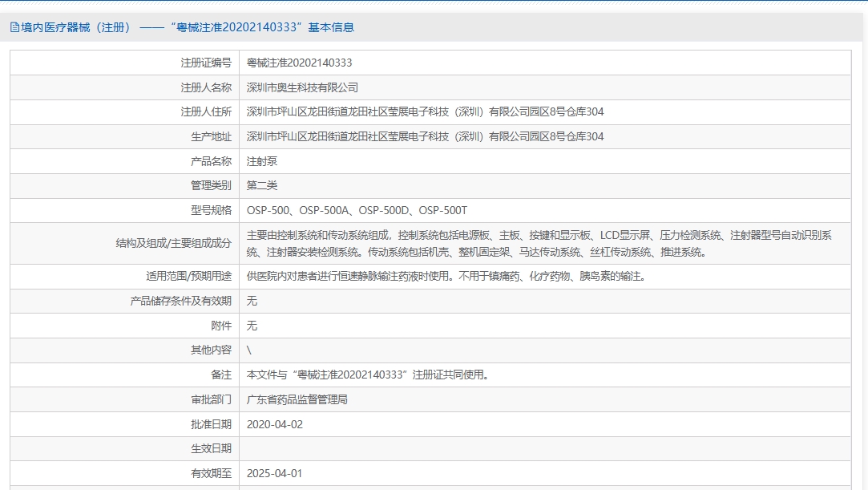Select the 注册证编号 label cell

124,63
